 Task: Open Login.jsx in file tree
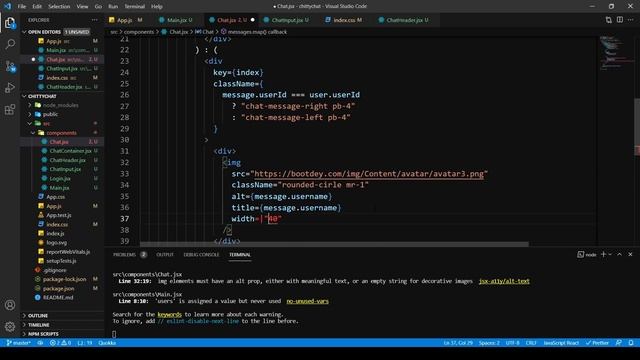coord(60,178)
